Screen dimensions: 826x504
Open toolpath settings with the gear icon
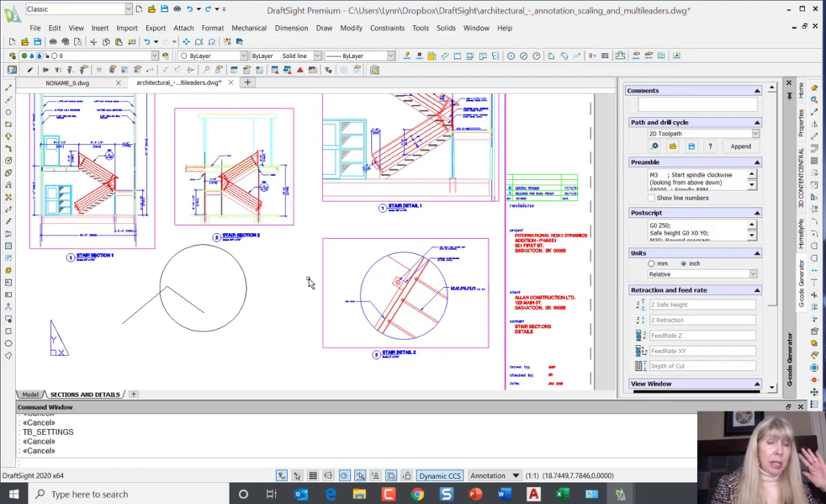click(655, 146)
